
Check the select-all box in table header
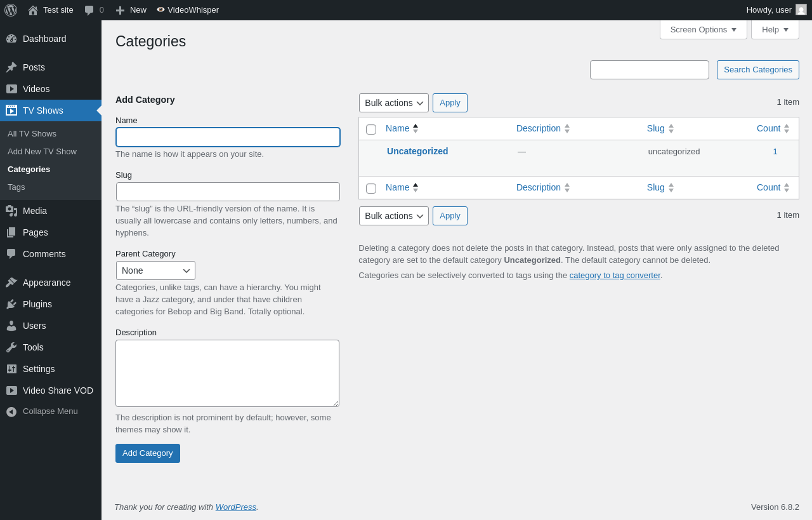click(x=371, y=130)
